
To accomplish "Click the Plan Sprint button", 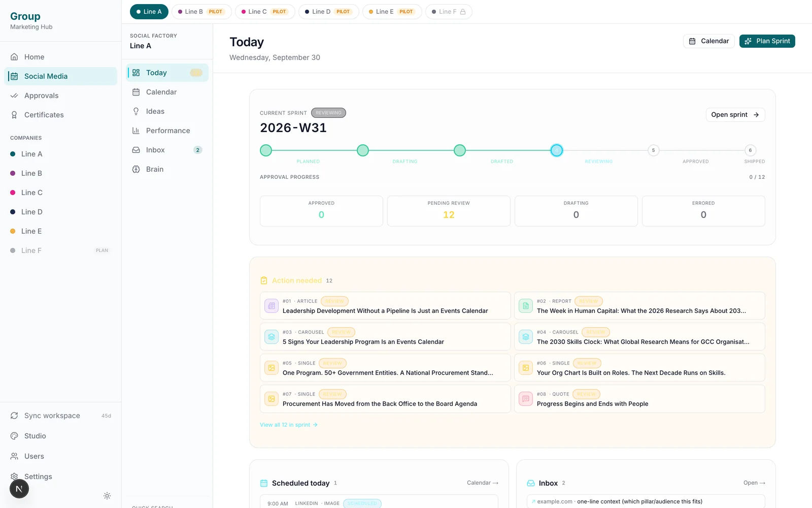I will coord(767,41).
